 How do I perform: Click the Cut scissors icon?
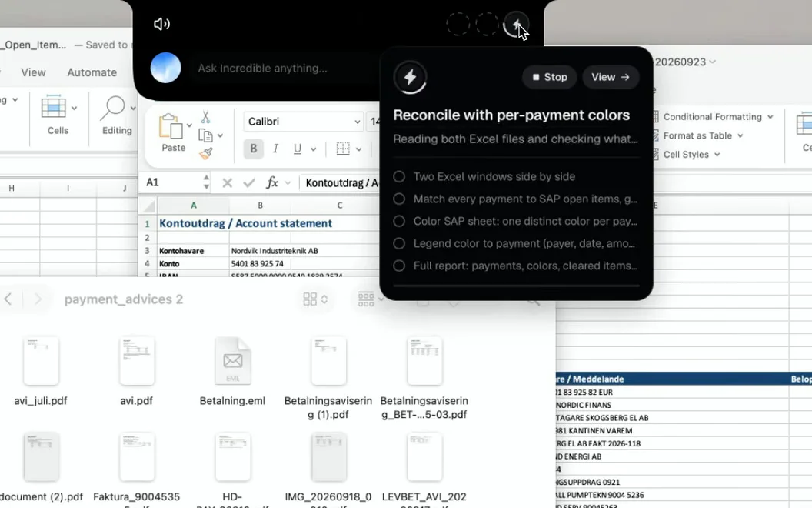click(205, 117)
